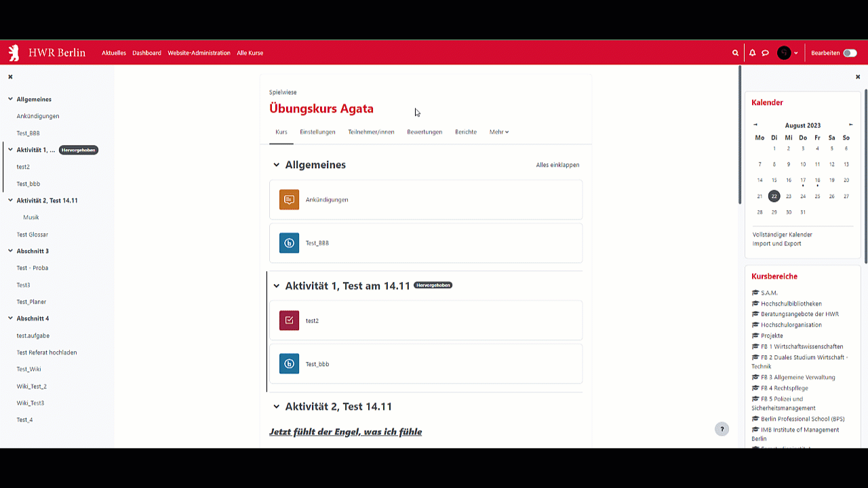The height and width of the screenshot is (488, 868).
Task: Click the orange Ankündigungen forum icon
Action: (x=289, y=200)
